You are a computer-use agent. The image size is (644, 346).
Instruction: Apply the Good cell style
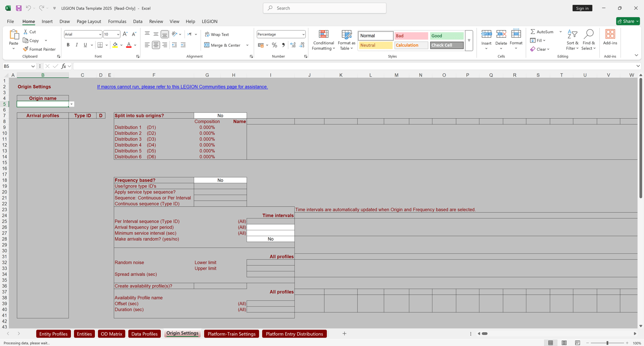tap(447, 36)
